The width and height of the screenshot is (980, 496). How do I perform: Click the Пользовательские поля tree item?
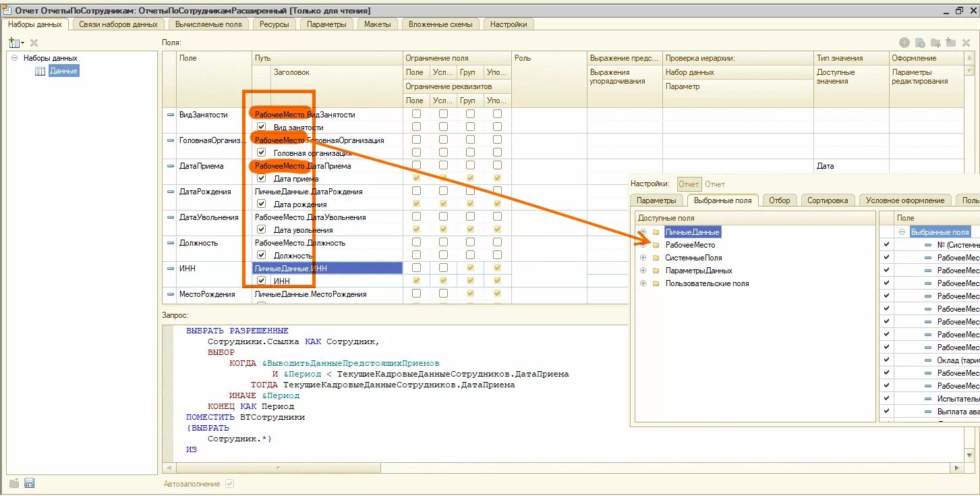click(x=707, y=283)
